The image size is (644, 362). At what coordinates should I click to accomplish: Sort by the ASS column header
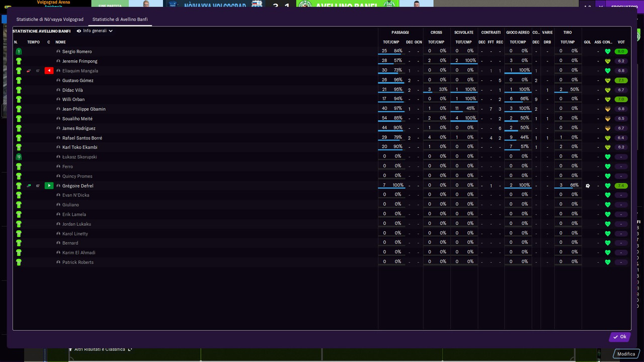(x=598, y=42)
